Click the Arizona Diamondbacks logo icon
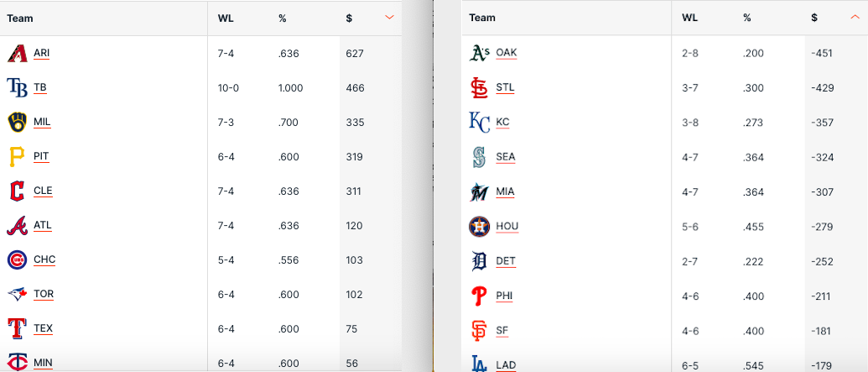Viewport: 868px width, 372px height. (x=17, y=53)
